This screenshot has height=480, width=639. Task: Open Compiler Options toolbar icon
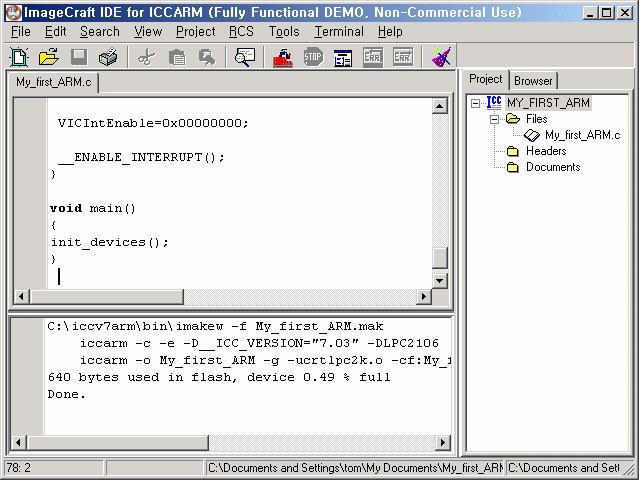[x=343, y=58]
